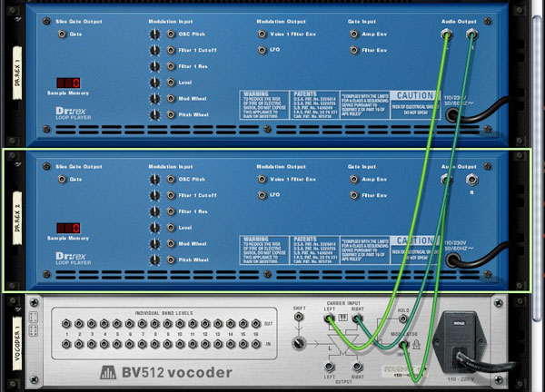Fold the Dr.REX 1 device with its arrow
545x392 pixels.
coord(16,19)
